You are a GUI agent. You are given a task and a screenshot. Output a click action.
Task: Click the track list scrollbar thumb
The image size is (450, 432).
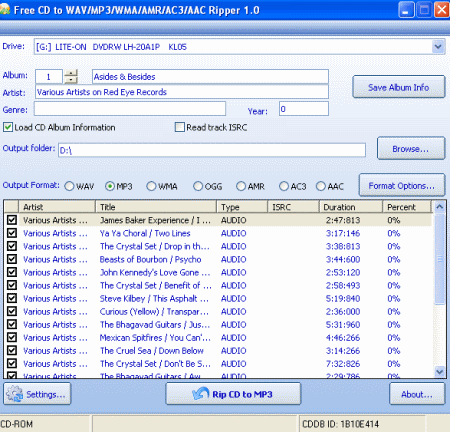coord(440,259)
